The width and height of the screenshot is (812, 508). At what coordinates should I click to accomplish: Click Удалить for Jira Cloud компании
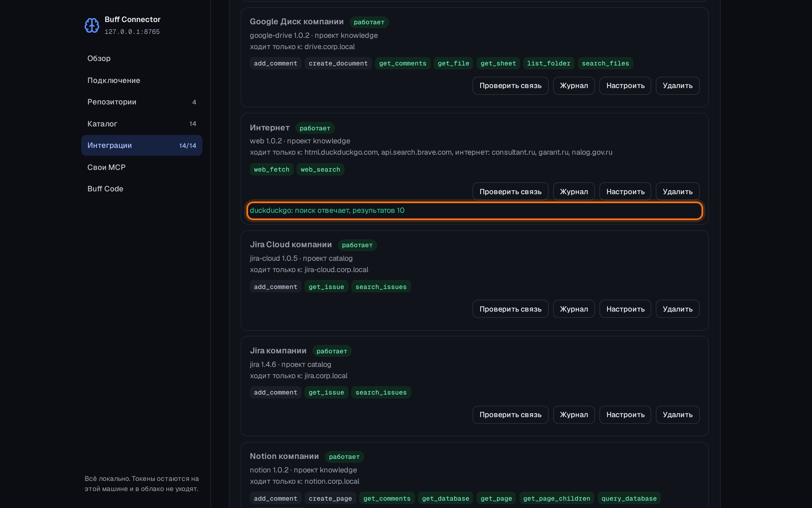pyautogui.click(x=678, y=309)
